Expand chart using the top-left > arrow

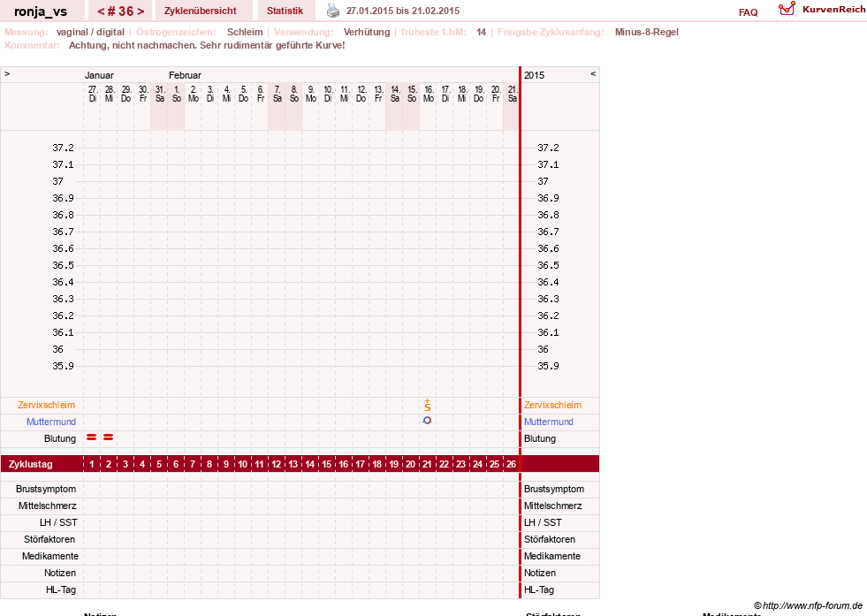click(7, 73)
